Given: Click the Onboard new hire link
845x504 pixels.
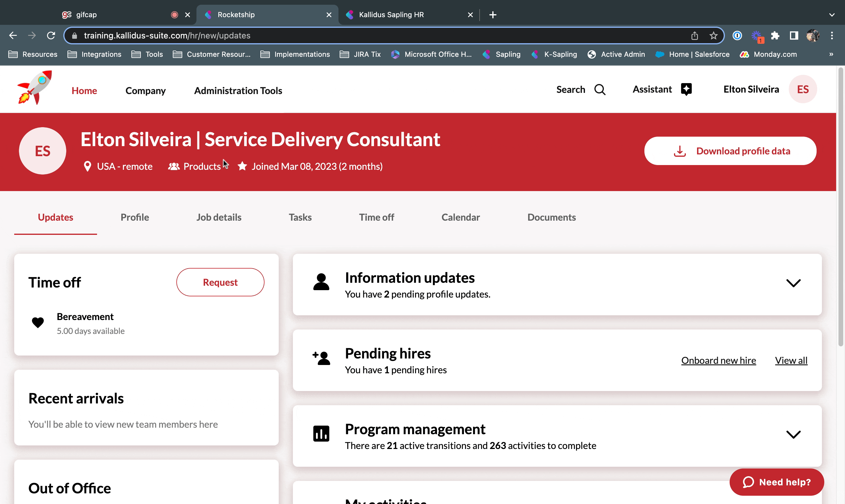Looking at the screenshot, I should point(718,360).
